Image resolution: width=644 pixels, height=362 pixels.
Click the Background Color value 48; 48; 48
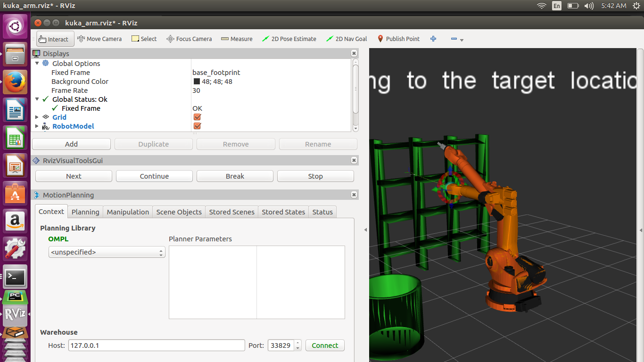pyautogui.click(x=217, y=82)
